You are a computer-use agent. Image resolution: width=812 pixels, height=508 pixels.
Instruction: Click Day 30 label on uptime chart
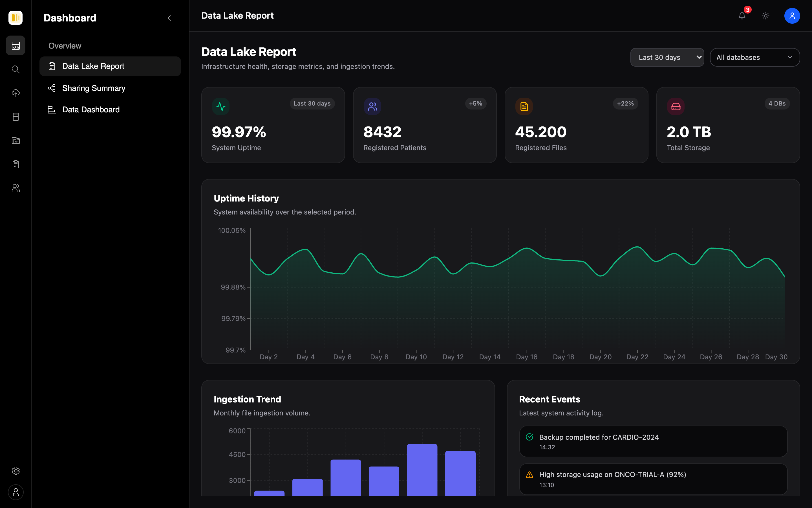(776, 357)
